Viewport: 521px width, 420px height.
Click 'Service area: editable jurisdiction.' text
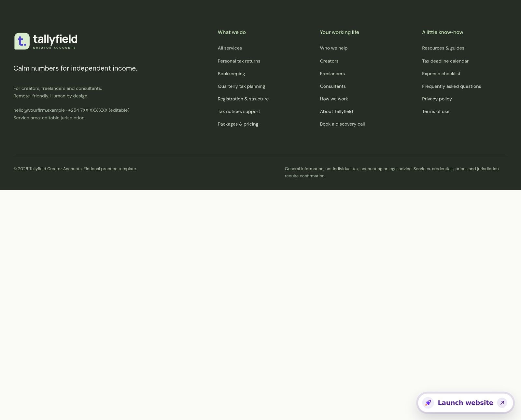[x=49, y=118]
